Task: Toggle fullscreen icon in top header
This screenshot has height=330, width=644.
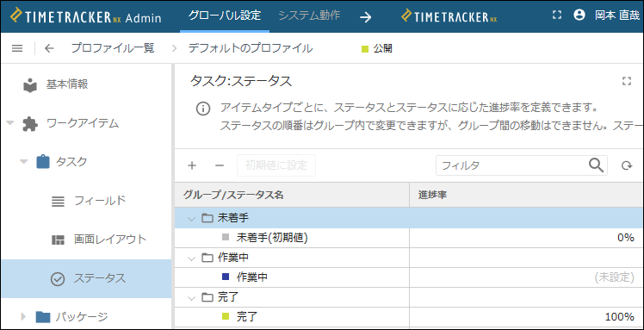Action: (x=556, y=16)
